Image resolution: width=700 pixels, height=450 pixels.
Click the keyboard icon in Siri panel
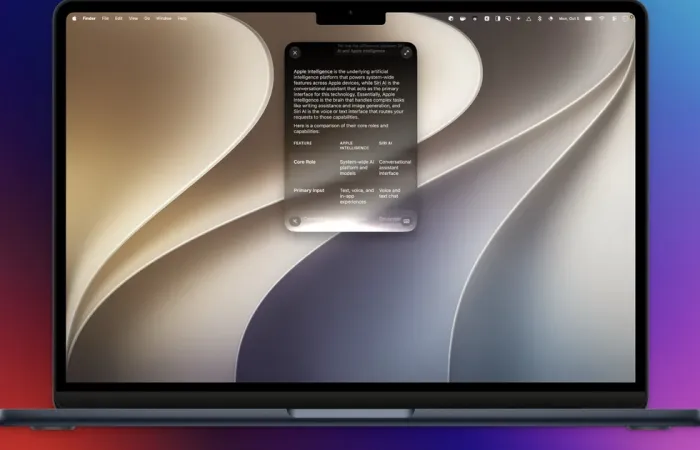(406, 221)
